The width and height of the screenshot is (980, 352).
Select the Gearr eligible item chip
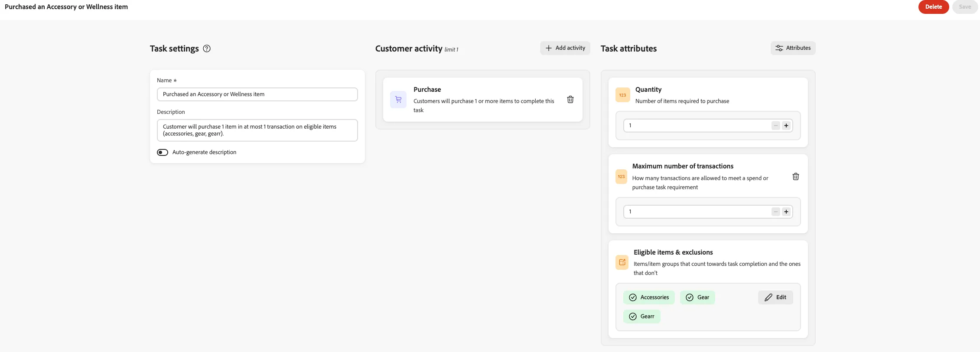click(642, 316)
